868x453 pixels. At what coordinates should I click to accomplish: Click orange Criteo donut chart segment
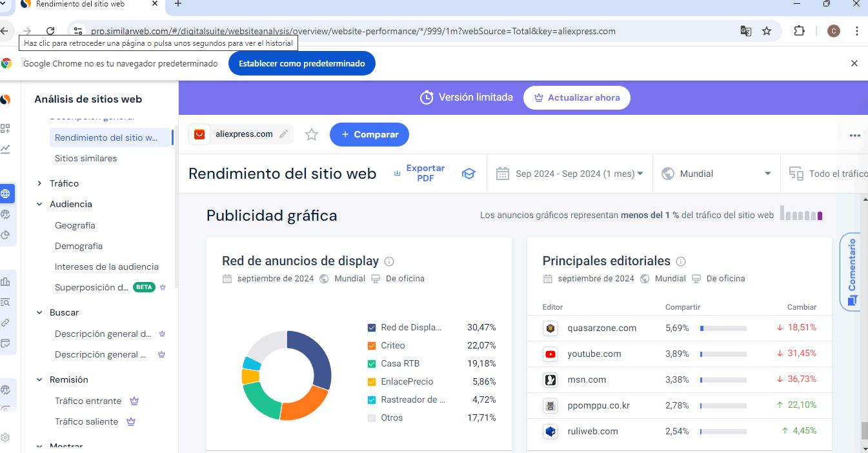(x=305, y=404)
